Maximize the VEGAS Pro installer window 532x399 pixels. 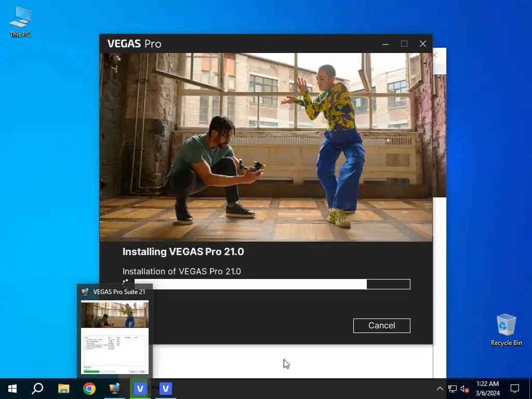point(404,44)
